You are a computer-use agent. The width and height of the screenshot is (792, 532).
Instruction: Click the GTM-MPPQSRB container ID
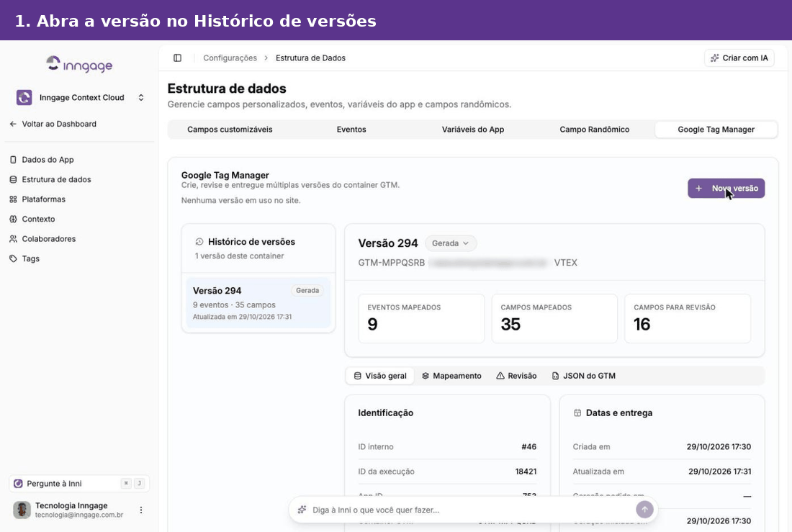(x=392, y=263)
